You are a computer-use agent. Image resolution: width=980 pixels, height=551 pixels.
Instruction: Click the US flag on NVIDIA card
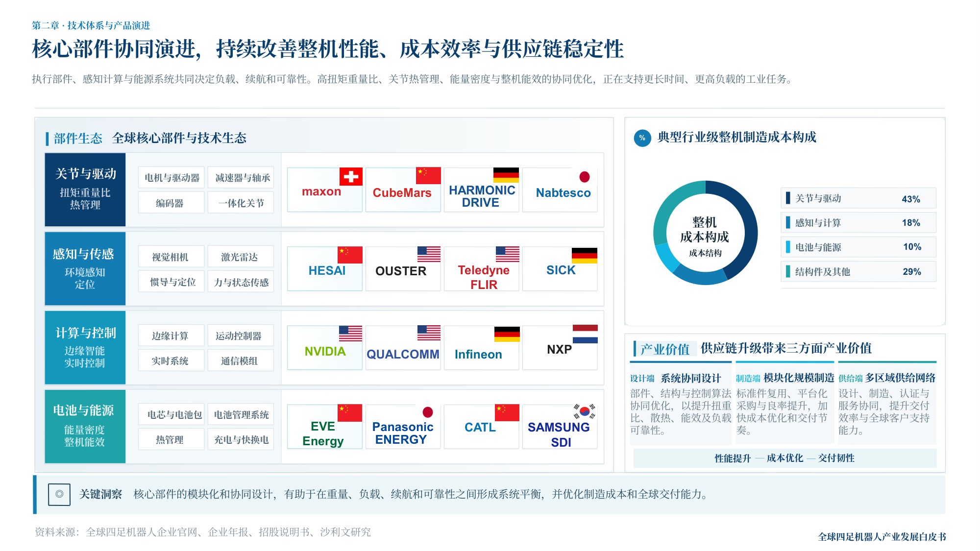click(x=350, y=334)
